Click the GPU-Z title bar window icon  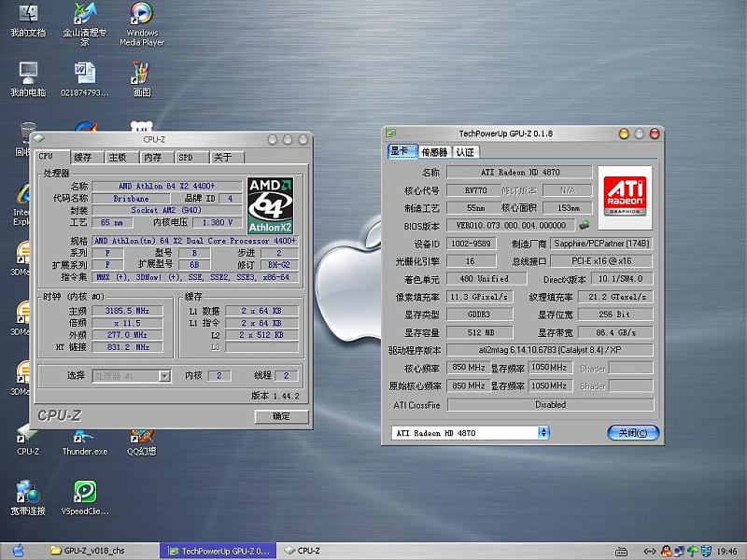(x=390, y=133)
